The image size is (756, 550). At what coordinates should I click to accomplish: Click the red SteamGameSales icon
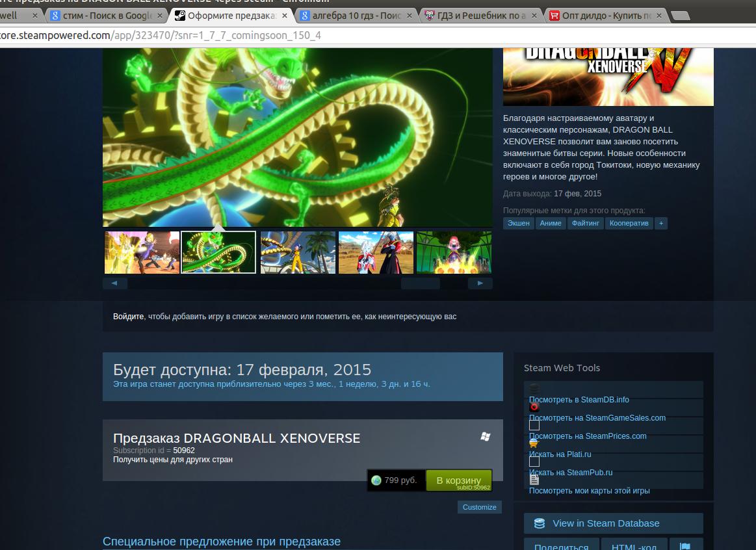(534, 406)
